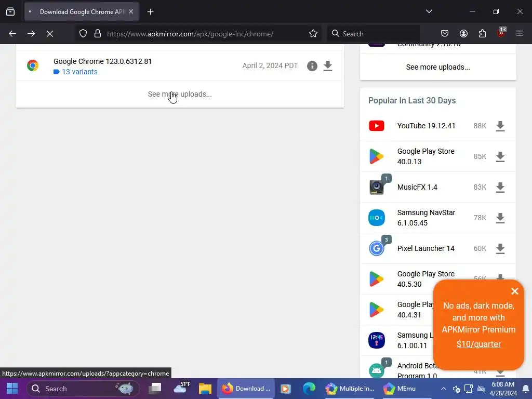Open the Save to Pocket icon
The height and width of the screenshot is (399, 532).
coord(445,34)
